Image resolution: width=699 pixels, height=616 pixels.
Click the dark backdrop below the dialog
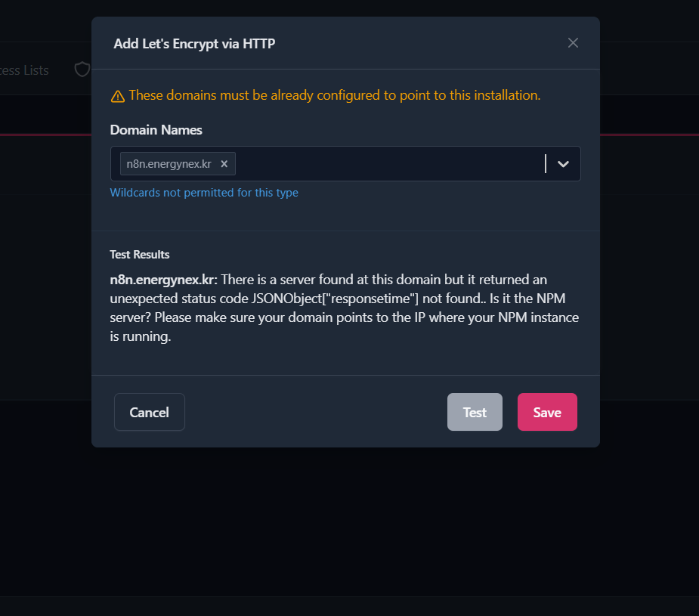[x=349, y=529]
